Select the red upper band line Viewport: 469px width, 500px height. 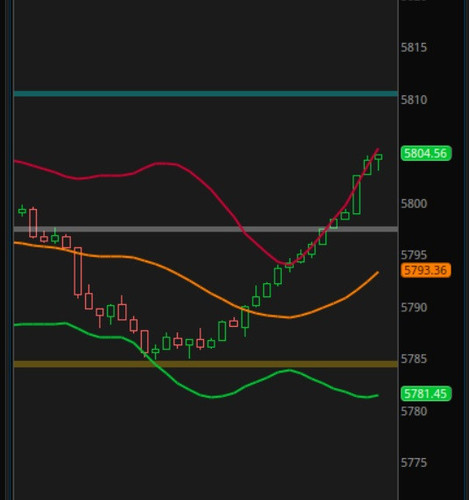197,176
